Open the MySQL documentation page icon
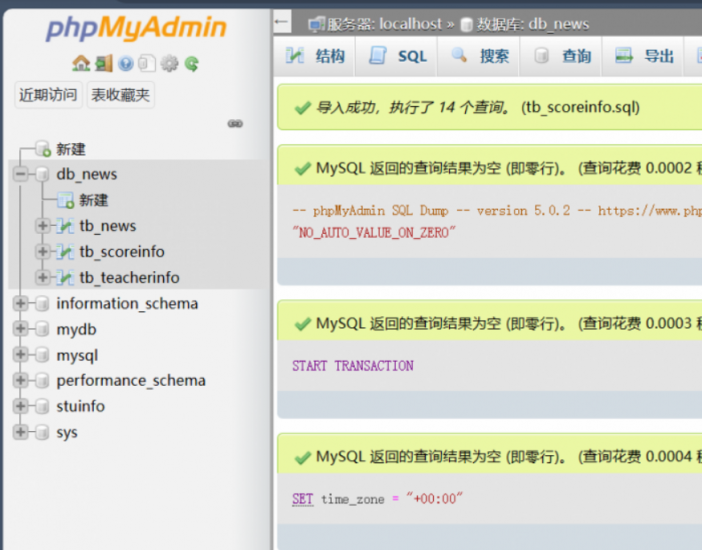702x550 pixels. [147, 63]
